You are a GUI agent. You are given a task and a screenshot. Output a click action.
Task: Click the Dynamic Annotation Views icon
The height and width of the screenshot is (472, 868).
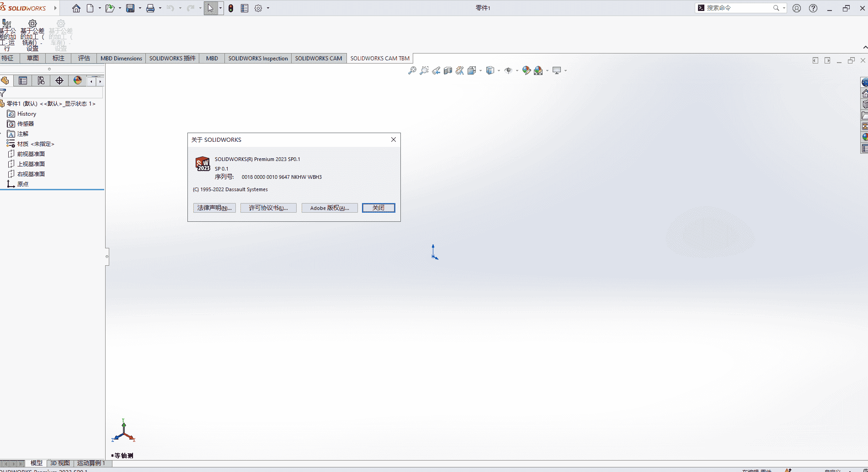tap(460, 70)
